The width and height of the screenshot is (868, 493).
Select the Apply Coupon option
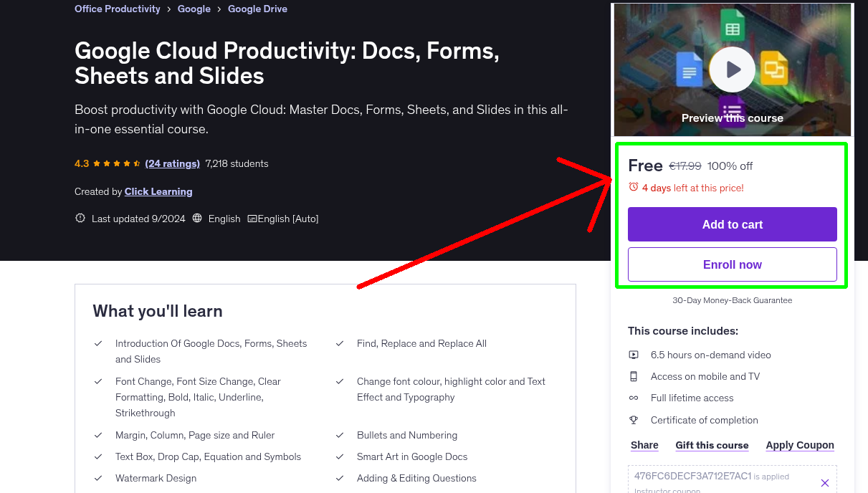pyautogui.click(x=799, y=445)
